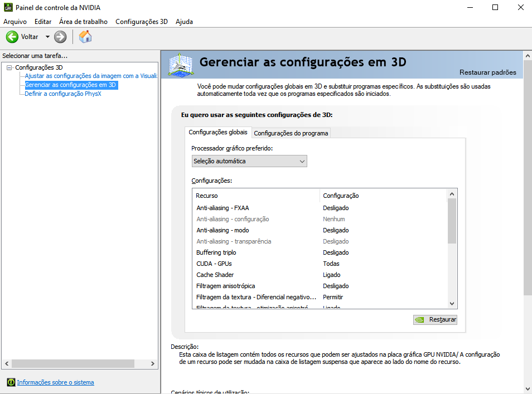Click the Voltar text button
This screenshot has width=532, height=394.
[30, 37]
